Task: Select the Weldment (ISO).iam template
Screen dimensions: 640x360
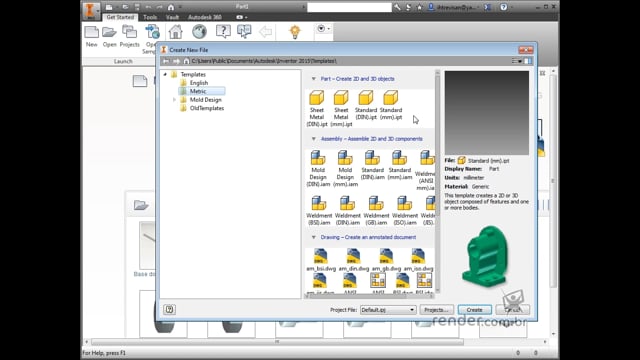Action: point(405,210)
